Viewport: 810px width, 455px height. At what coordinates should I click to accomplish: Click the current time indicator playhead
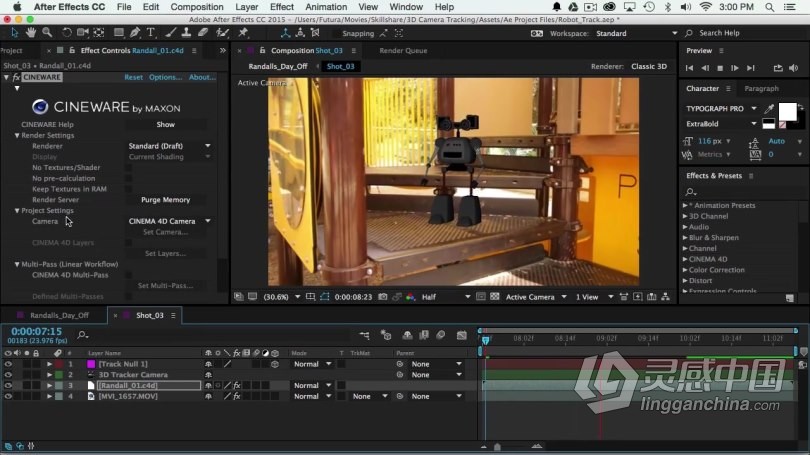pyautogui.click(x=486, y=339)
